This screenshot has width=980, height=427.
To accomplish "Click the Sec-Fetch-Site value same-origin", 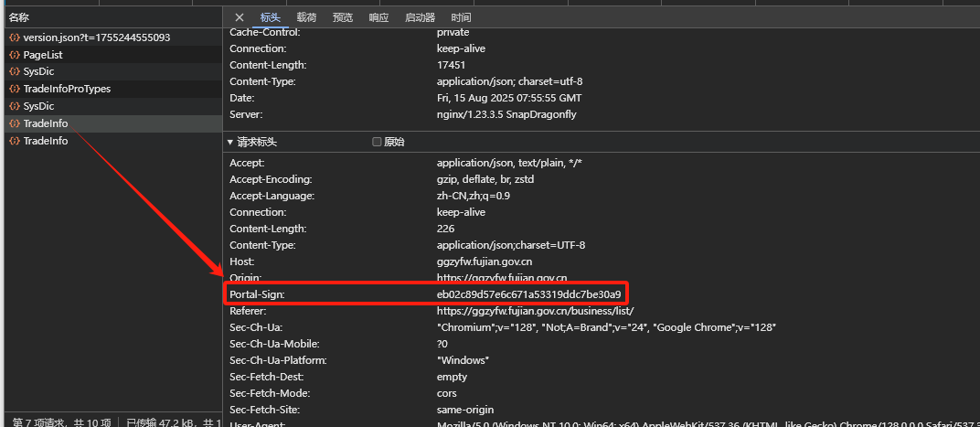I will 465,410.
